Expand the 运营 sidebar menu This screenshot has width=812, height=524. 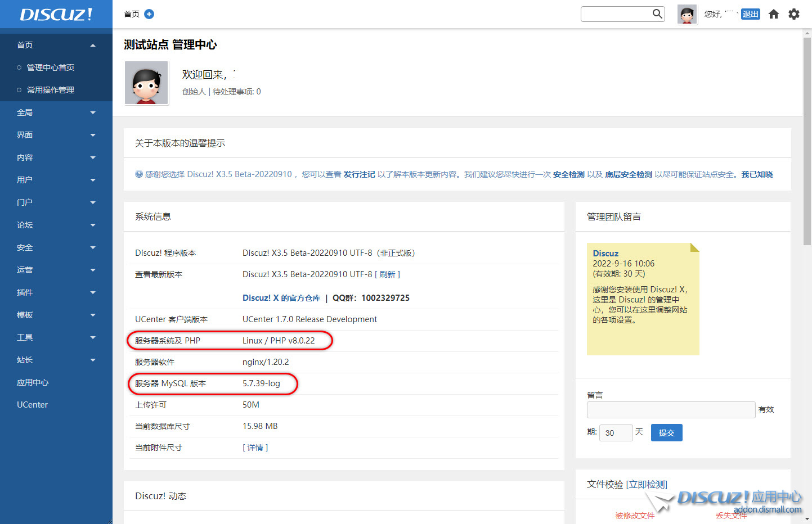click(x=56, y=270)
